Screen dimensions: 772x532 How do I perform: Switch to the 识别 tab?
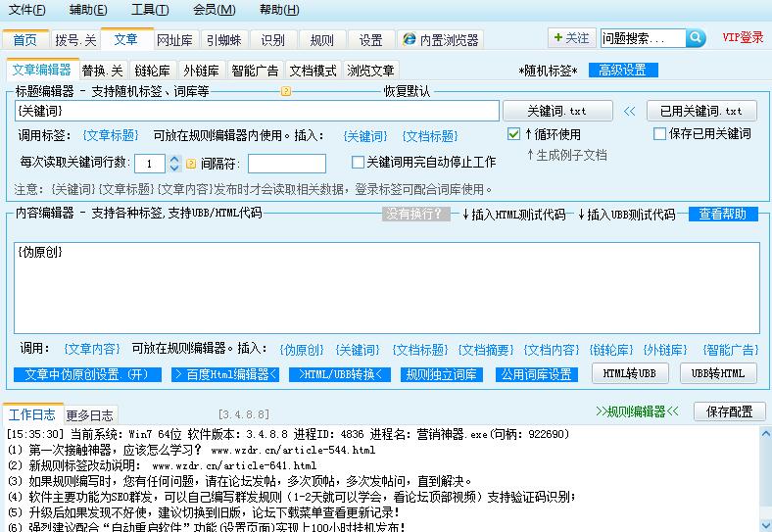tap(272, 40)
